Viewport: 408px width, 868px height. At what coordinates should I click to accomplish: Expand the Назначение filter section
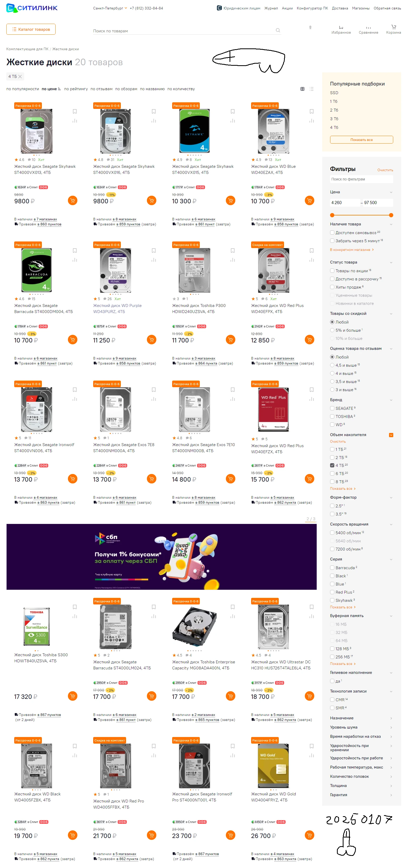[361, 718]
